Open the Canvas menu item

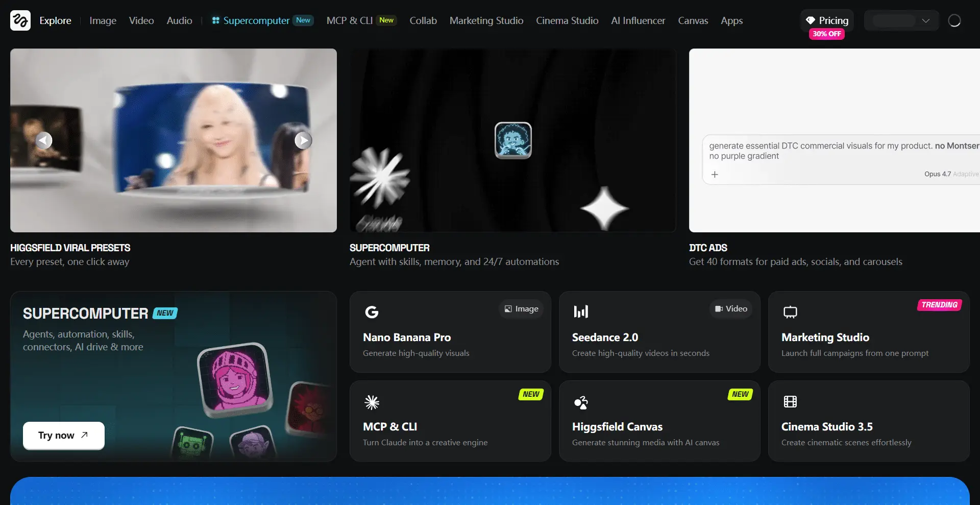coord(693,20)
